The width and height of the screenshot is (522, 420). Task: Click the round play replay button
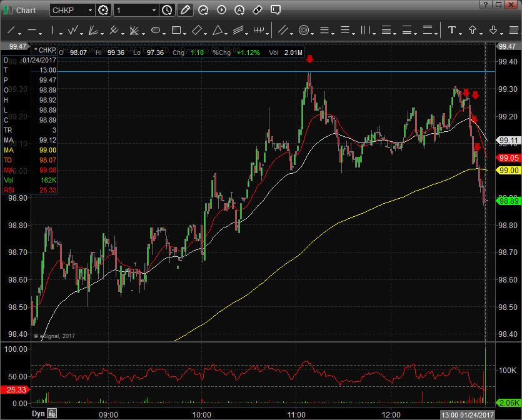click(221, 11)
